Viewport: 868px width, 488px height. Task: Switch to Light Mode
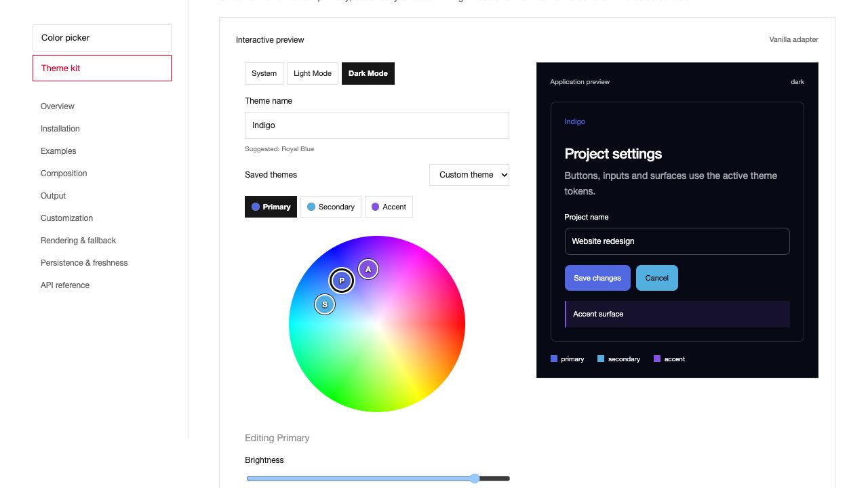click(313, 73)
